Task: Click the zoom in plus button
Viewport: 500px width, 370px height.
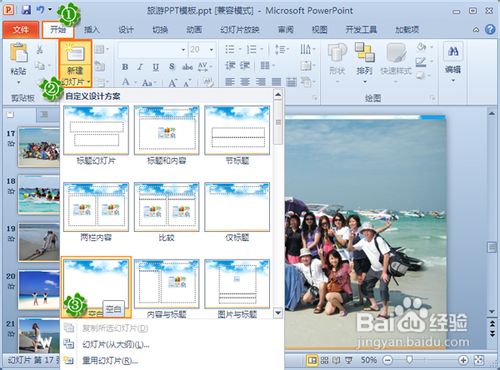Action: point(463,360)
